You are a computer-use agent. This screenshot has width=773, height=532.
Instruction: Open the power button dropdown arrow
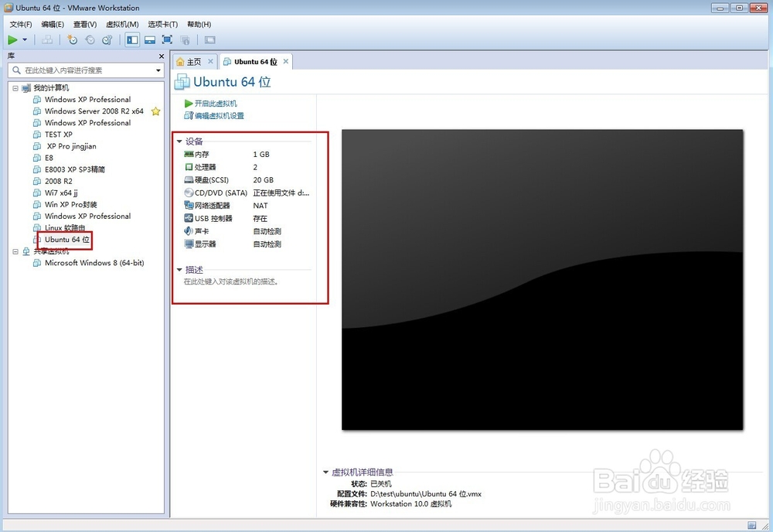pyautogui.click(x=24, y=39)
